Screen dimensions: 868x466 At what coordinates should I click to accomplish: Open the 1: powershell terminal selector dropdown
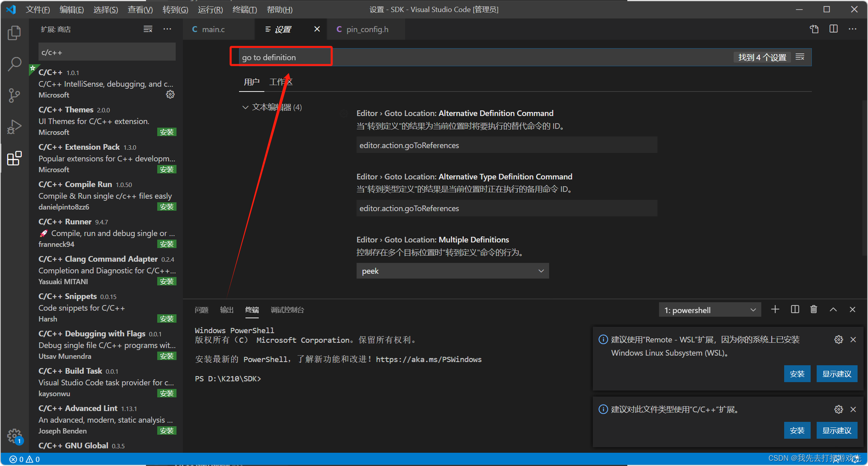pos(710,310)
